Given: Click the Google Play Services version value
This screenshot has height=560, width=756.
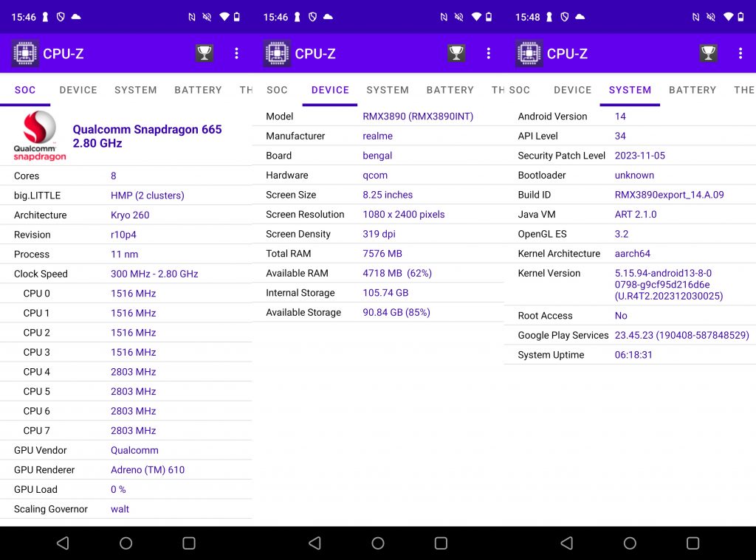Looking at the screenshot, I should click(681, 336).
